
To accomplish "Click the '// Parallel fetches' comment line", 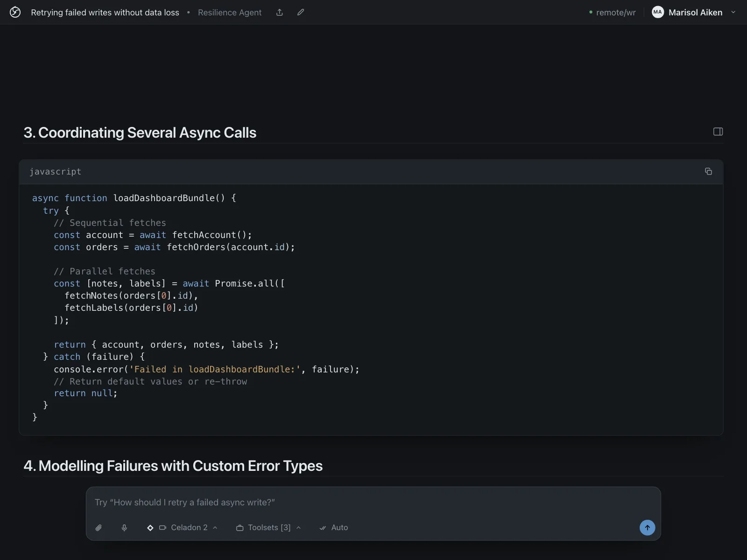I will coord(105,272).
